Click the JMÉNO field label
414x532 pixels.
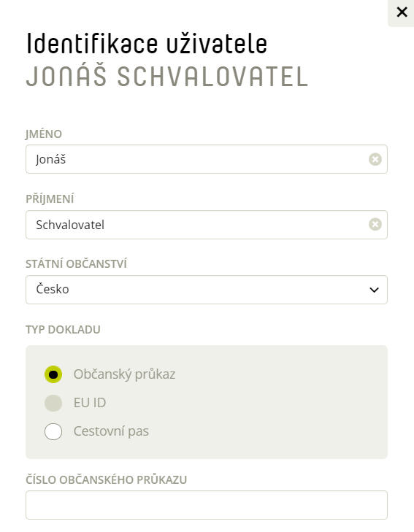44,134
